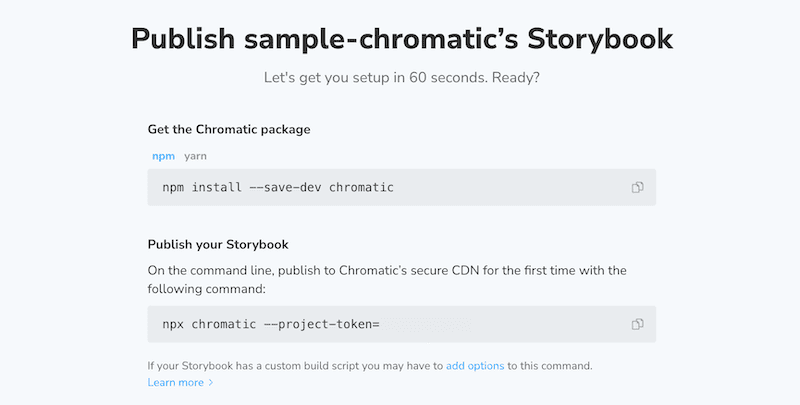
Task: Click the chevron beside Learn more
Action: 211,383
